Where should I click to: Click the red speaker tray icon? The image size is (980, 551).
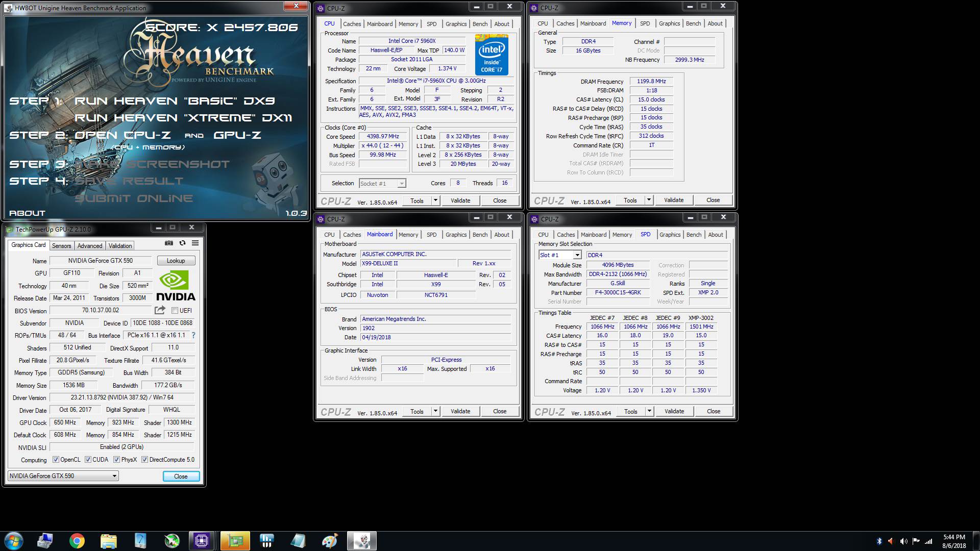pyautogui.click(x=891, y=541)
